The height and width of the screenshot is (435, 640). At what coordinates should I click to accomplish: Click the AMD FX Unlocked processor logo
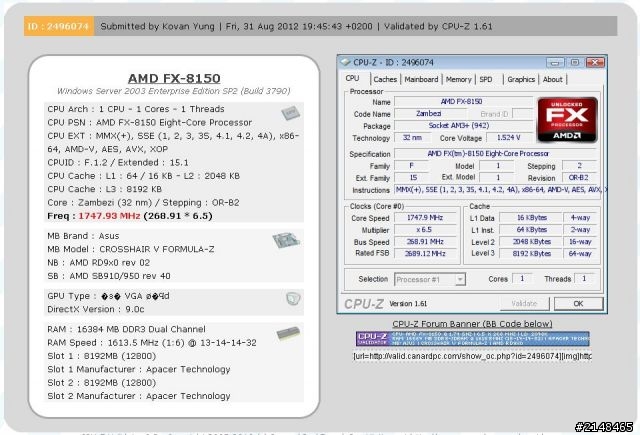tap(567, 120)
